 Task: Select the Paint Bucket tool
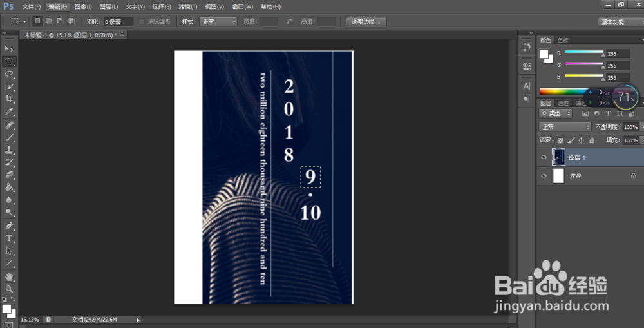pyautogui.click(x=8, y=188)
